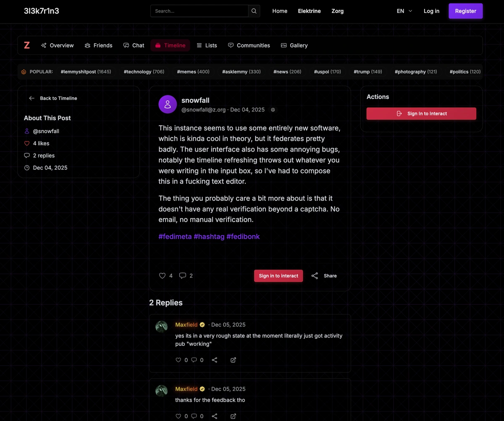Open the #technology popular hashtag
Screen dimensions: 504x421
point(144,71)
